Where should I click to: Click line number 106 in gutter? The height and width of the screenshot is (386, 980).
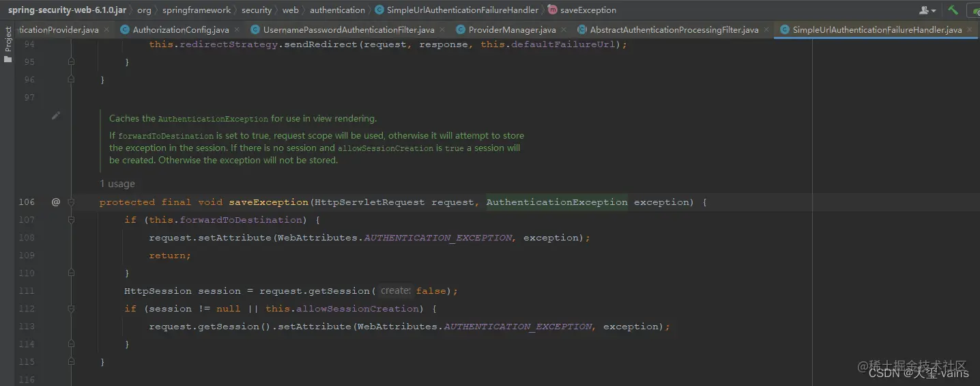27,202
